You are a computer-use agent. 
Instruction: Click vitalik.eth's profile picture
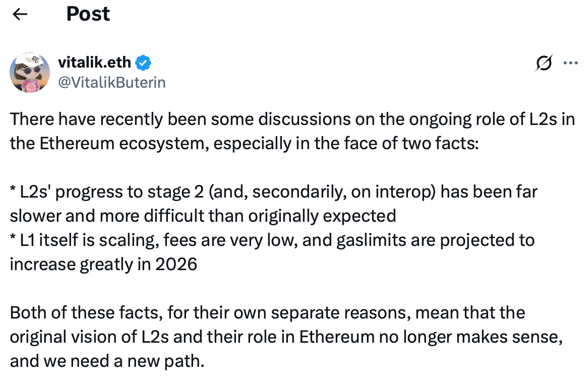[29, 73]
